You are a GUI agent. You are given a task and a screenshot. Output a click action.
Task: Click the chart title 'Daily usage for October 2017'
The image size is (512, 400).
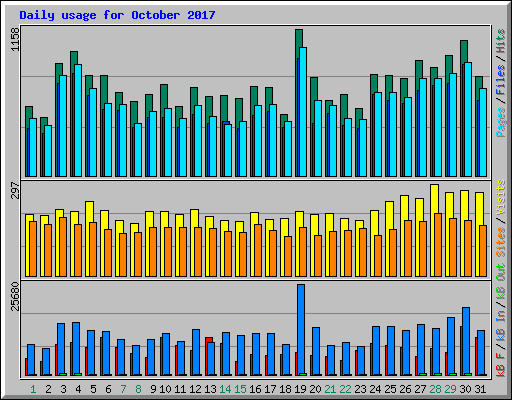pos(117,15)
